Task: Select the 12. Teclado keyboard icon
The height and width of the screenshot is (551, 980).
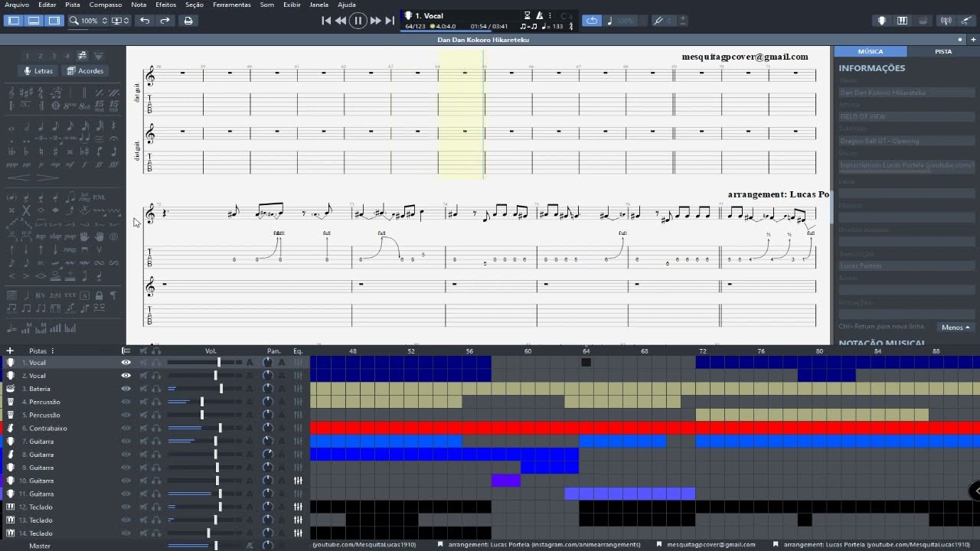Action: pos(11,507)
